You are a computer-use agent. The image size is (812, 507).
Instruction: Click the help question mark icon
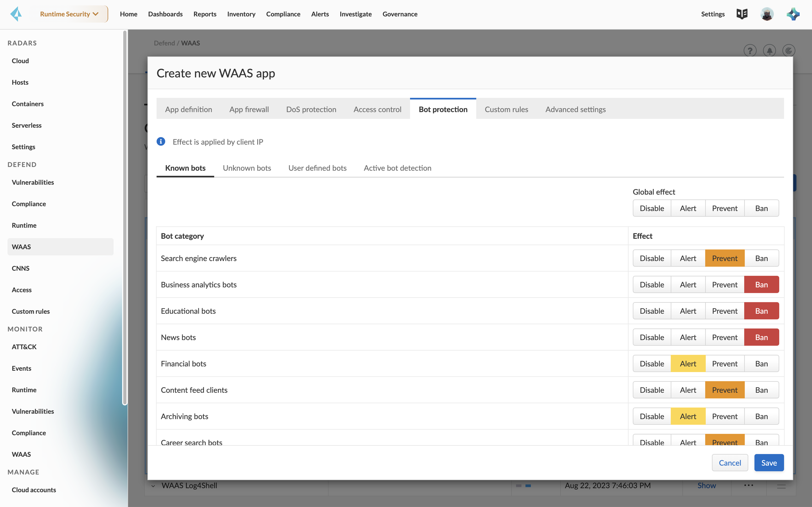pyautogui.click(x=750, y=51)
